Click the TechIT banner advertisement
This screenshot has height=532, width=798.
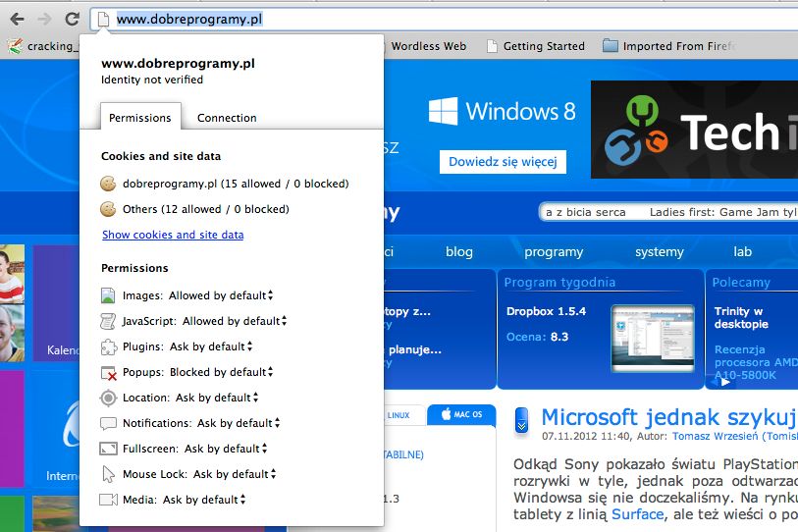coord(694,130)
